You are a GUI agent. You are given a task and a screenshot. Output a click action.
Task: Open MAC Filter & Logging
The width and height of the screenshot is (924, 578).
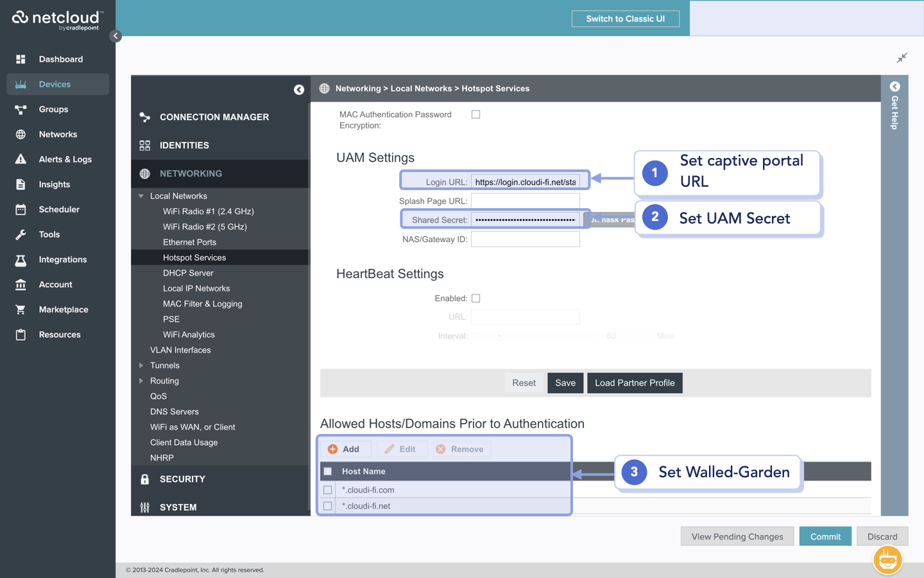click(203, 304)
